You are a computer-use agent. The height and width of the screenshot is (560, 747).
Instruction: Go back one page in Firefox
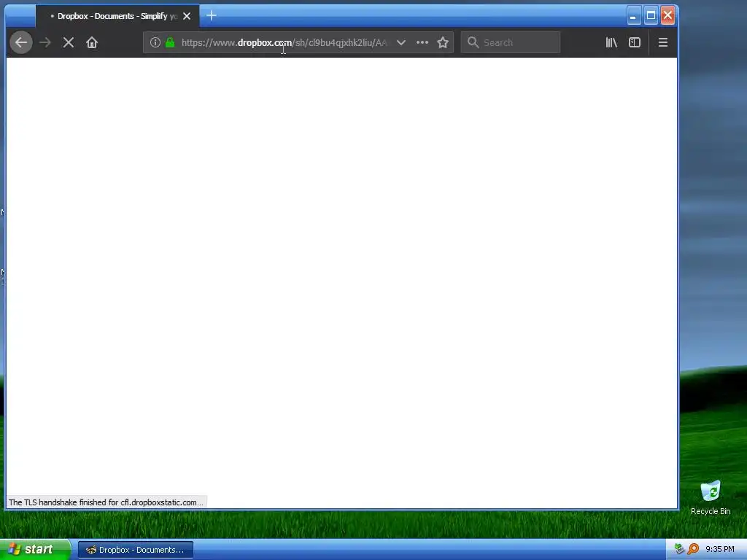click(x=21, y=42)
